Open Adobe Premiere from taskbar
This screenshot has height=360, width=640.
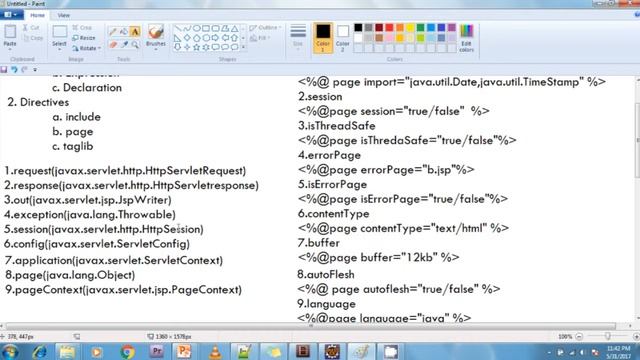(x=157, y=351)
